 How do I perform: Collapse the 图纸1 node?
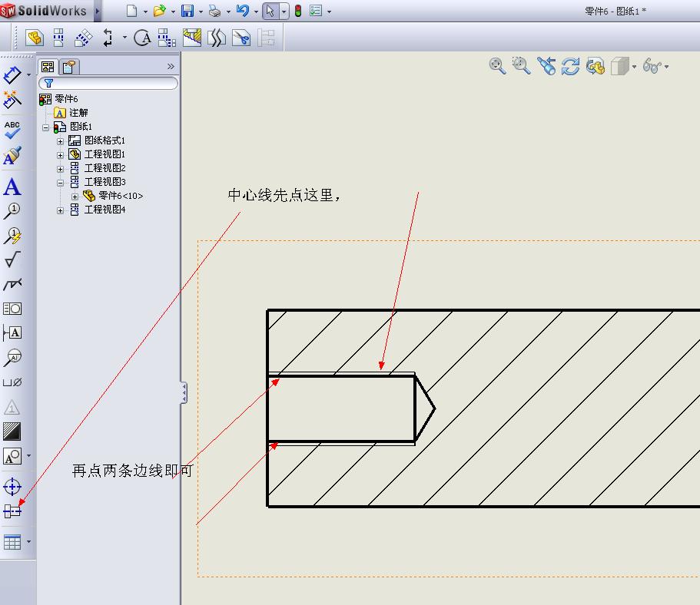(x=45, y=127)
